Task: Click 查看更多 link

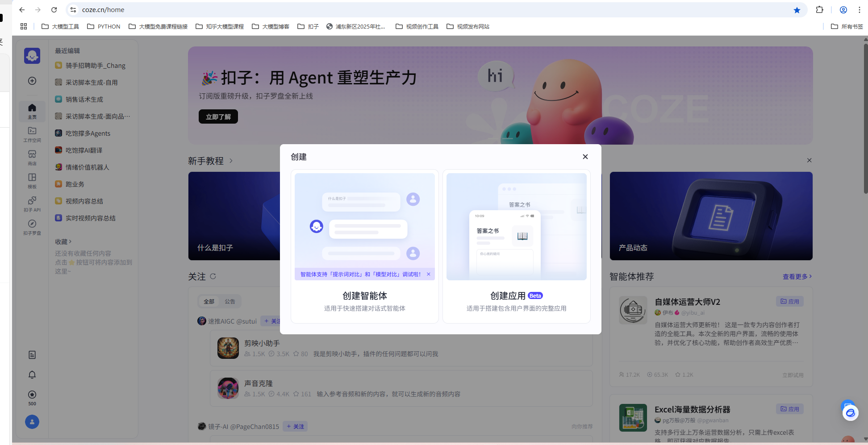Action: click(797, 277)
